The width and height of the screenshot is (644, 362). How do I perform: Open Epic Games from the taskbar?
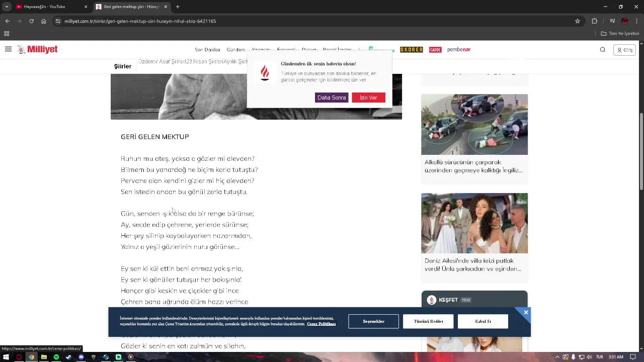(94, 357)
